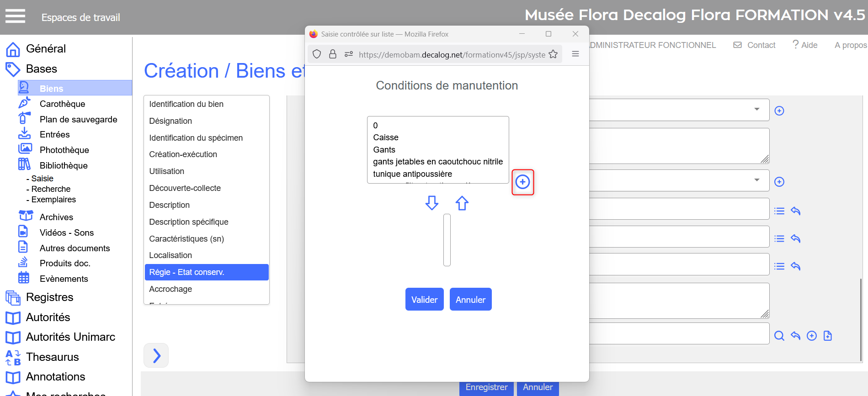The height and width of the screenshot is (396, 868).
Task: Click the shield tracking protection icon
Action: pyautogui.click(x=317, y=54)
